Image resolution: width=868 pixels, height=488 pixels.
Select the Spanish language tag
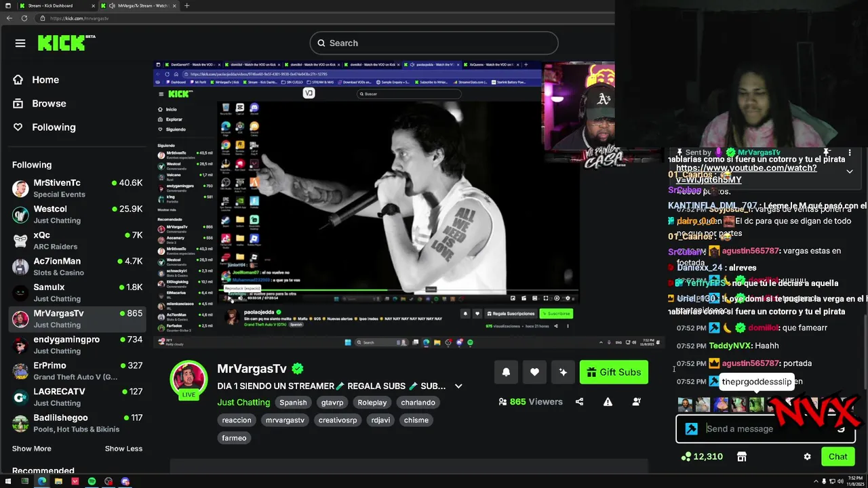click(x=293, y=403)
